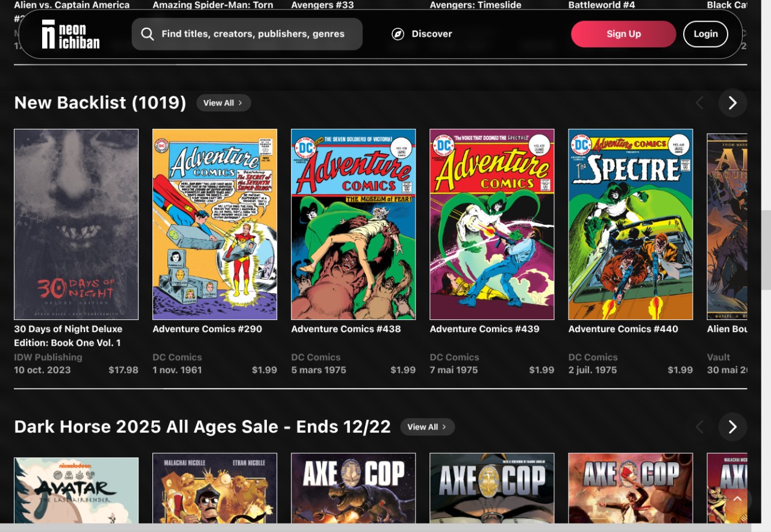
Task: Click the magnifying glass search icon
Action: pos(148,34)
